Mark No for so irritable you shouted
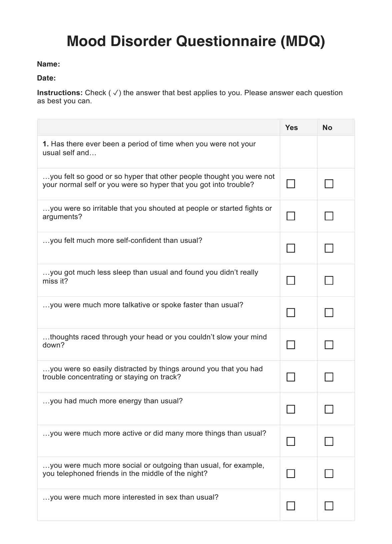The height and width of the screenshot is (544, 392). [x=329, y=216]
